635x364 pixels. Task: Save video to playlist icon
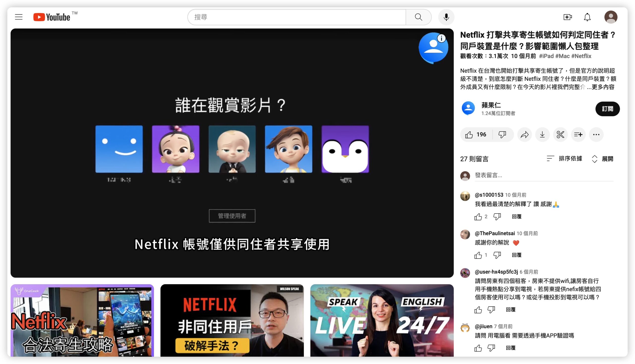[x=578, y=134]
